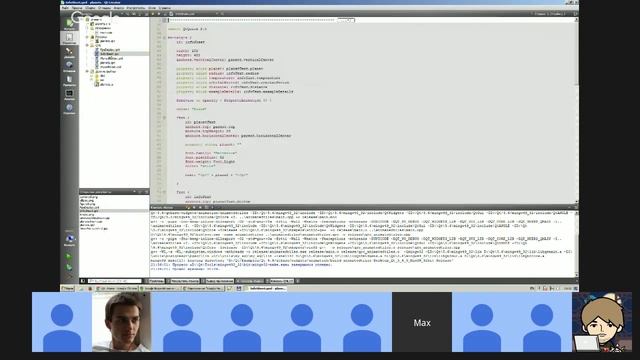Select the participant tile with live video
This screenshot has height=360, width=640.
click(x=122, y=322)
